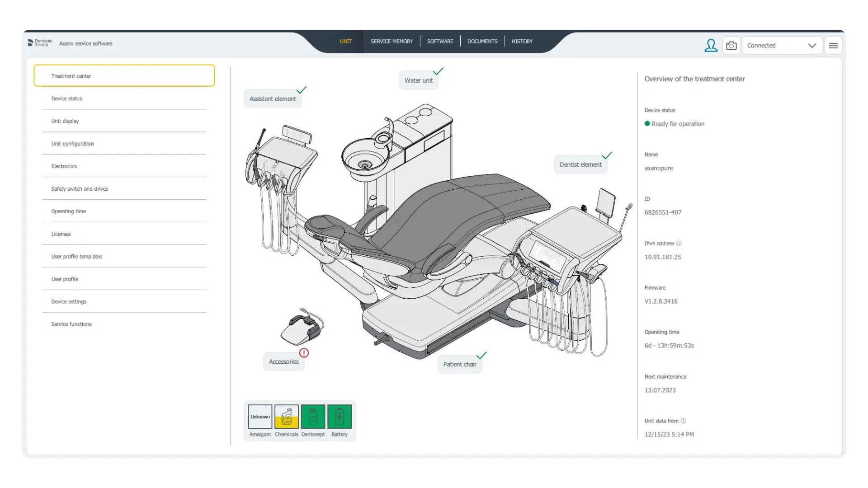This screenshot has width=868, height=488.
Task: Open Service functions in sidebar
Action: [x=124, y=324]
